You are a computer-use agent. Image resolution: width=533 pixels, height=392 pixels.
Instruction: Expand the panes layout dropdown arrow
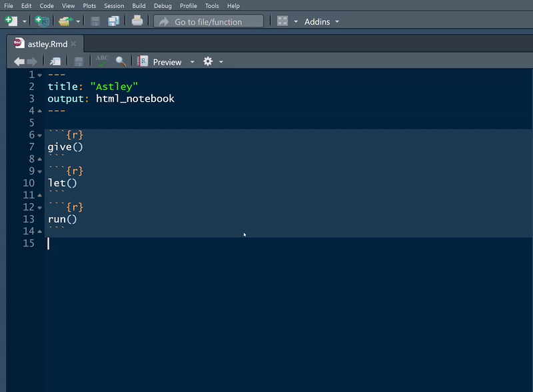(x=296, y=22)
